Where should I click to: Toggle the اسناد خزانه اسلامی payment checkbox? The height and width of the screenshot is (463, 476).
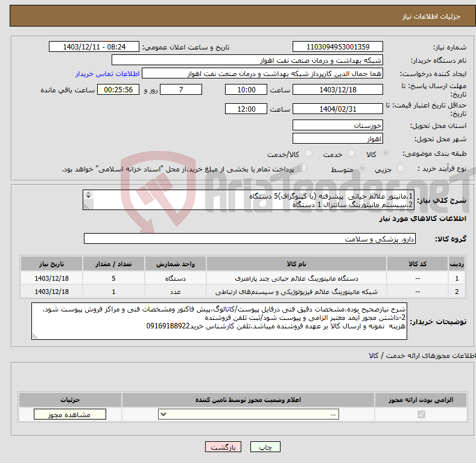pyautogui.click(x=303, y=168)
